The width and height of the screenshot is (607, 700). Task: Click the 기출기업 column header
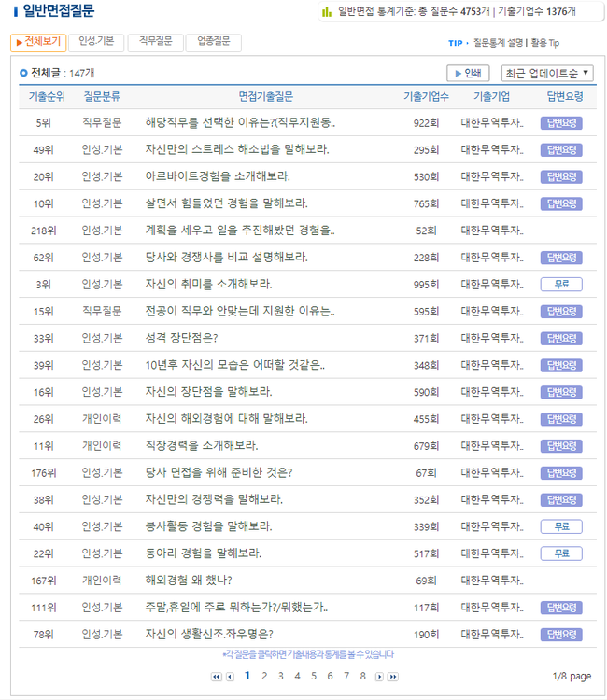coord(491,97)
